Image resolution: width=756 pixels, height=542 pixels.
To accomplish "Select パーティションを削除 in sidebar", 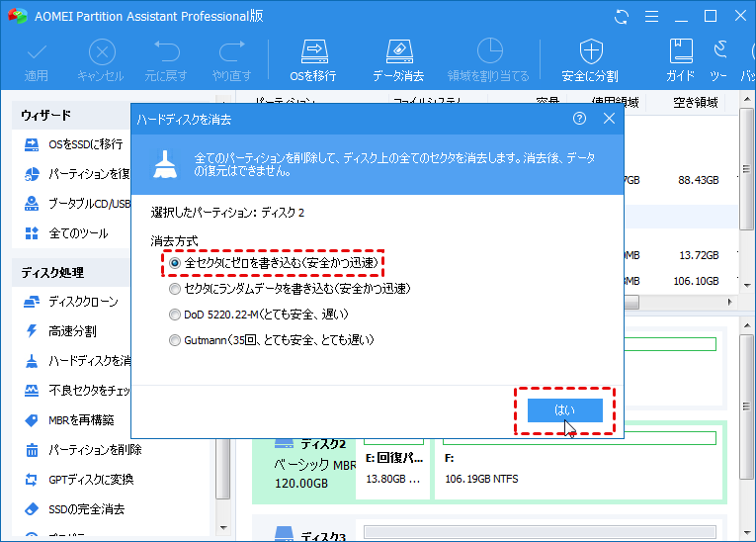I will coord(83,450).
